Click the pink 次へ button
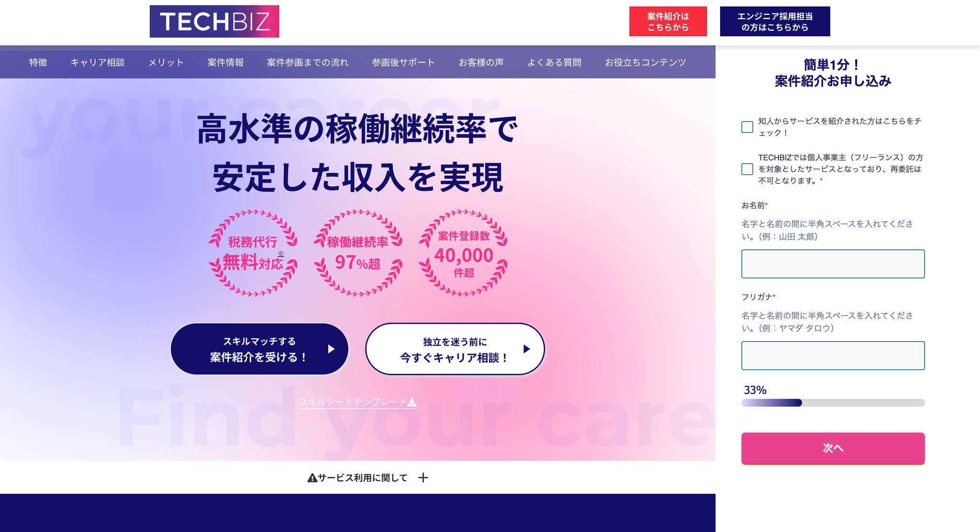 tap(833, 448)
